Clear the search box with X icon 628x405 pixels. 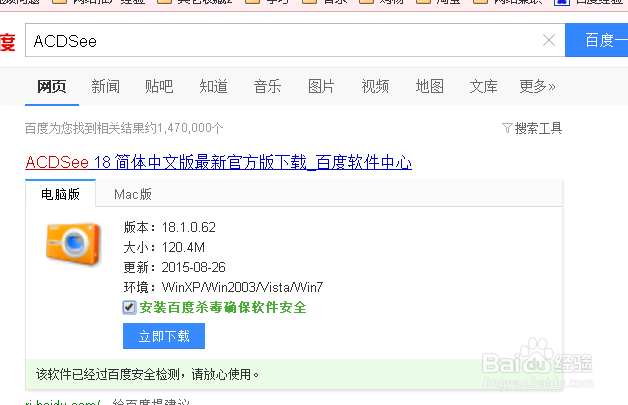tap(549, 40)
